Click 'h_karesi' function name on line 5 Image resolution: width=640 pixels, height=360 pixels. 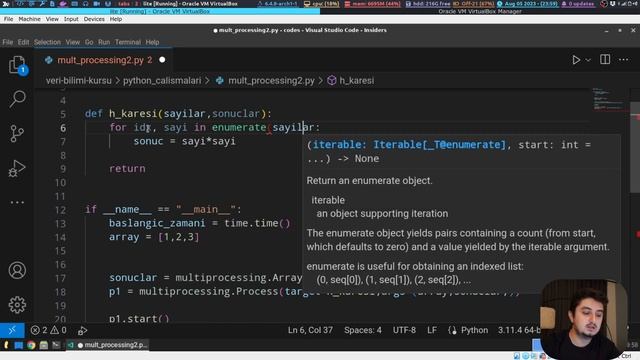pos(133,114)
